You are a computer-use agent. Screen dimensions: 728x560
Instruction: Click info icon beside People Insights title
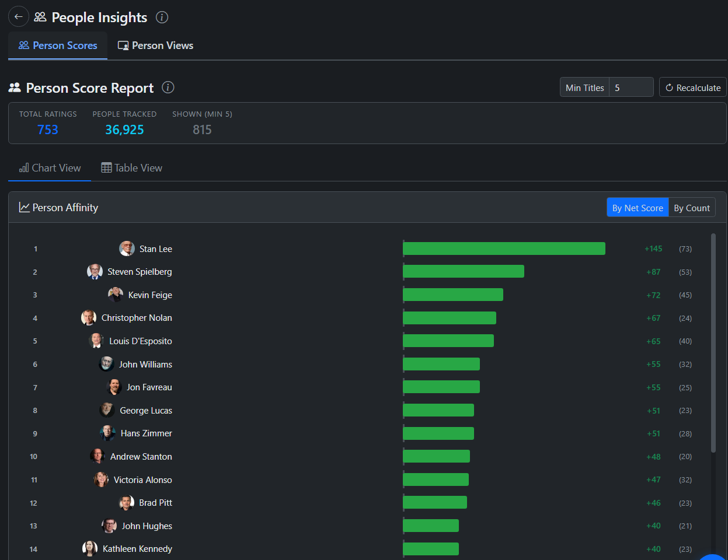[x=162, y=17]
